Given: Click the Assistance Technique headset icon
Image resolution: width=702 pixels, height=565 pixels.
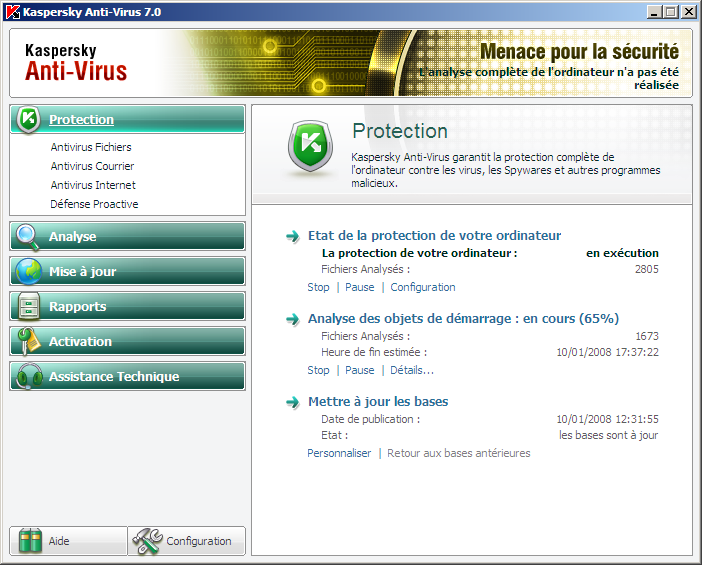Looking at the screenshot, I should point(29,377).
